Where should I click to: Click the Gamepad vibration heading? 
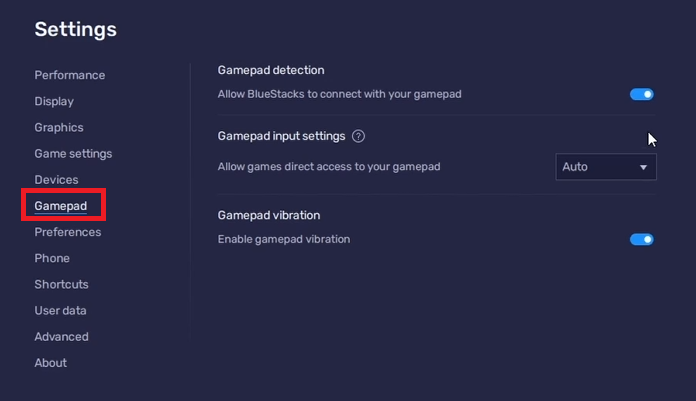coord(269,215)
